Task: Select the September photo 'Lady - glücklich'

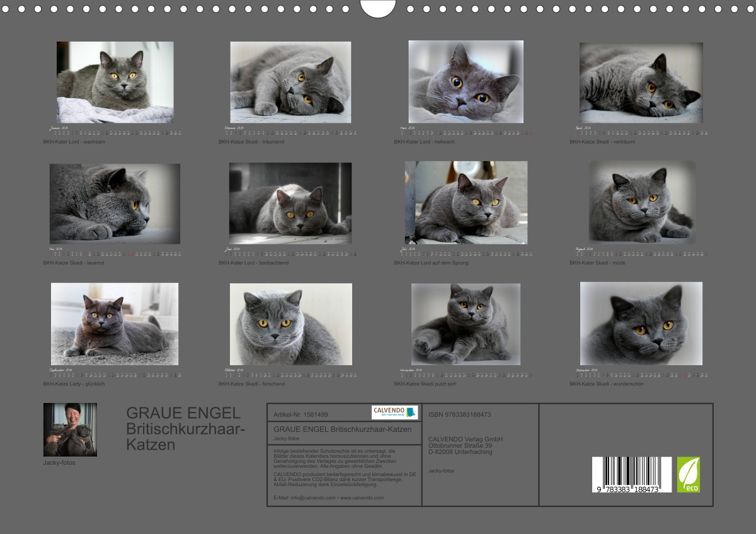Action: tap(115, 324)
